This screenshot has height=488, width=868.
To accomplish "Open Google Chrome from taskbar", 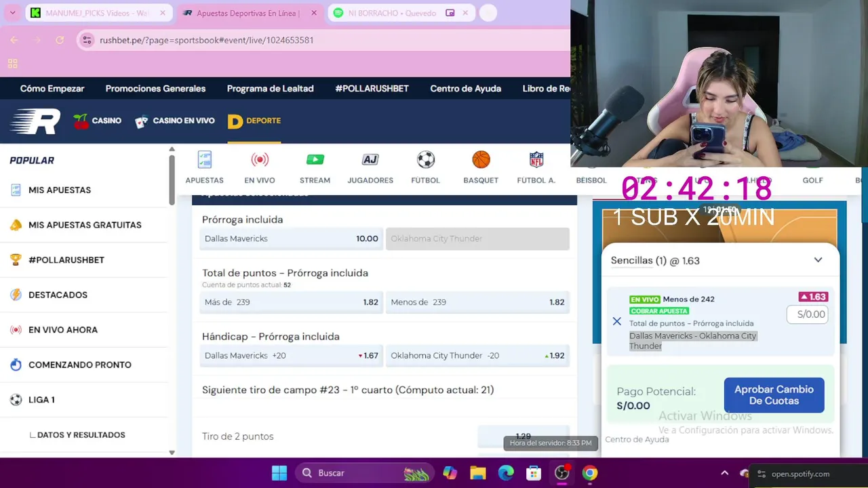I will (590, 473).
